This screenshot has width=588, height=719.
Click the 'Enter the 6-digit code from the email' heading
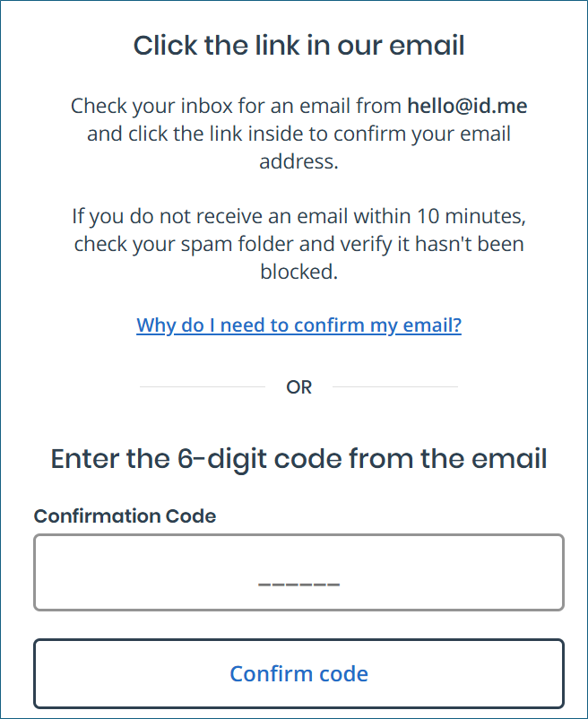tap(298, 458)
